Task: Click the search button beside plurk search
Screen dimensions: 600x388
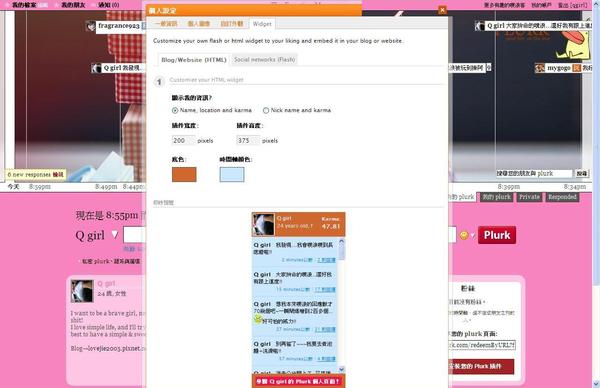Action: pyautogui.click(x=582, y=173)
